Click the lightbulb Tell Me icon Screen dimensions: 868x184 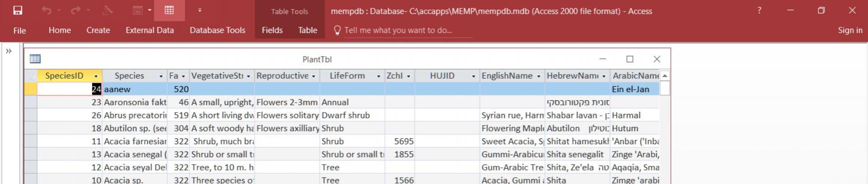[x=337, y=30]
